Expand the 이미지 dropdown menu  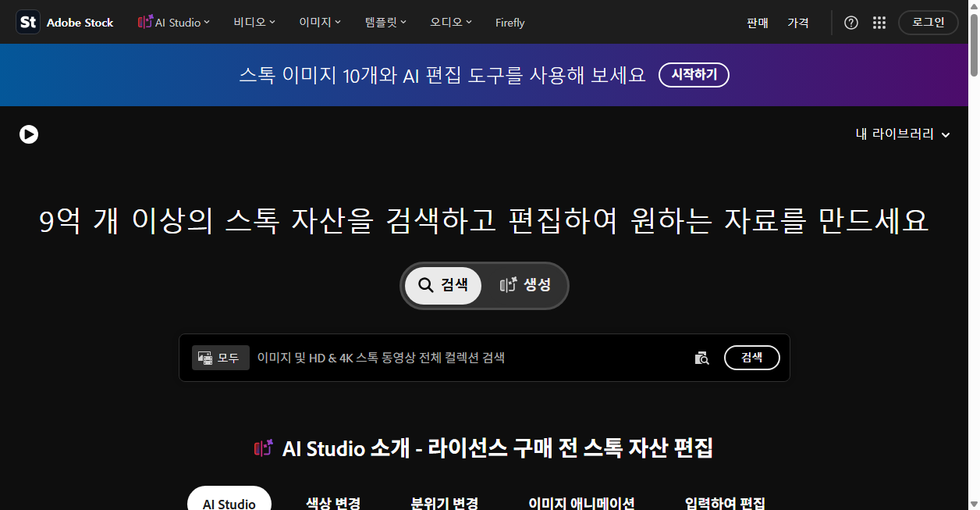(320, 23)
